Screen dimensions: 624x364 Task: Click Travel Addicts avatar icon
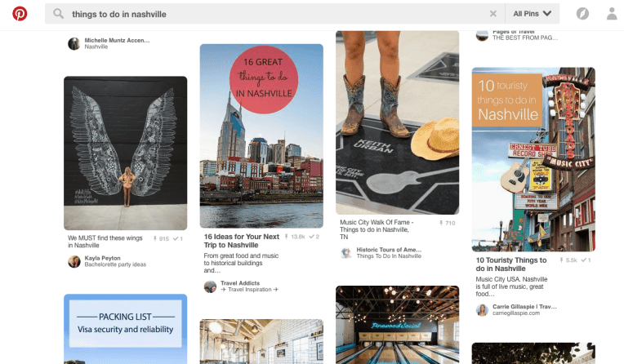pos(210,286)
